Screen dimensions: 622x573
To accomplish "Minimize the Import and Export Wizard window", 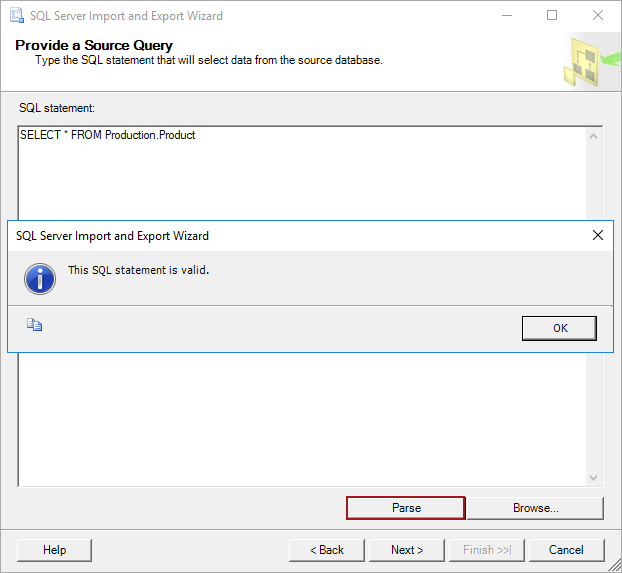I will click(x=507, y=16).
